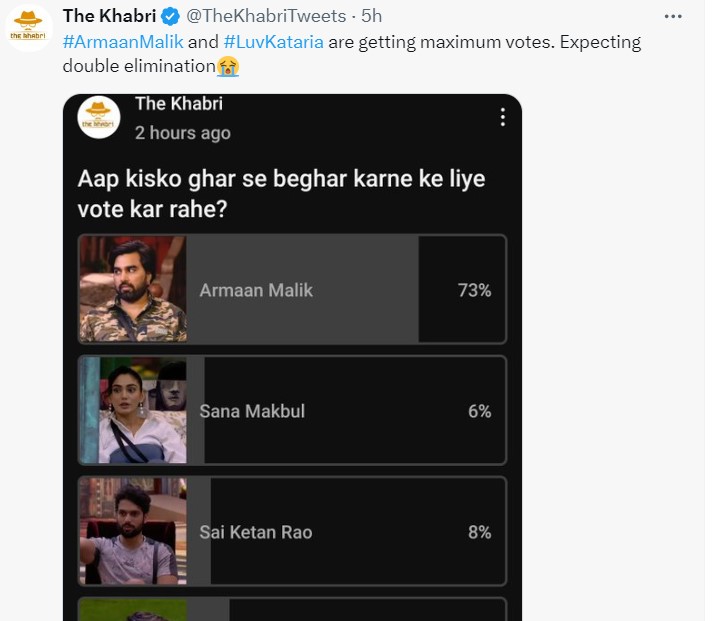The image size is (718, 621).
Task: Click the Sana Makbul photo thumbnail
Action: pyautogui.click(x=133, y=411)
